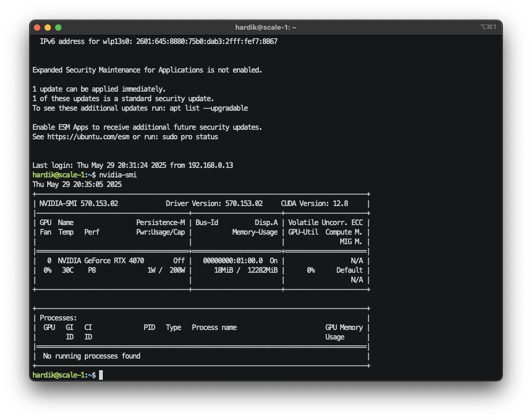This screenshot has width=532, height=420.
Task: Click the 'Pwr:Usage/Cap' column header
Action: coord(161,232)
